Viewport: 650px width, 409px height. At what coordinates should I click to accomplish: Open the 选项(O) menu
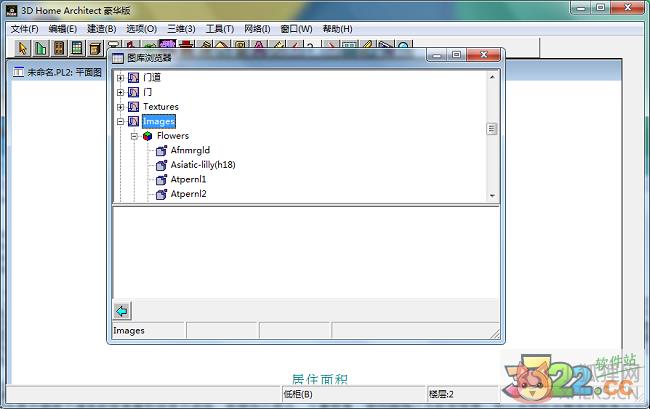click(141, 29)
